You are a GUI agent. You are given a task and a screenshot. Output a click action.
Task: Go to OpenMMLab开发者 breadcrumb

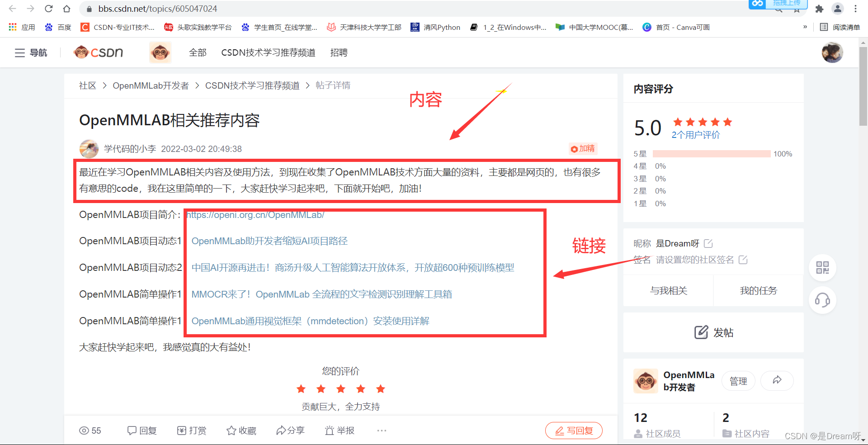[151, 85]
